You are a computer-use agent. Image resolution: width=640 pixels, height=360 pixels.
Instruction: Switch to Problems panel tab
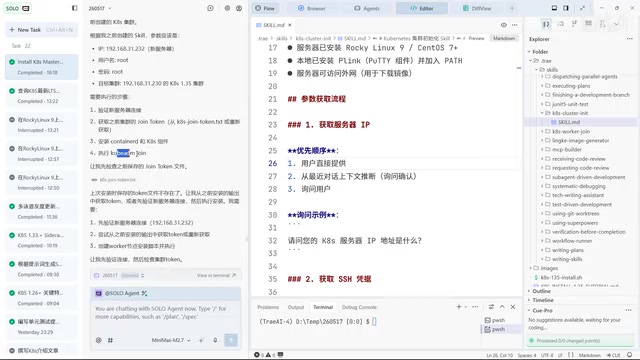point(268,307)
